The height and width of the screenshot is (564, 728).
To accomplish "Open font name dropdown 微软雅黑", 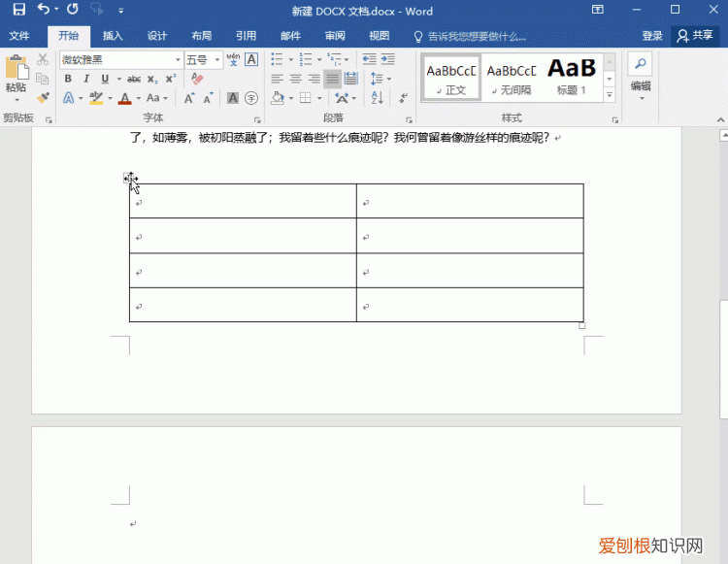I will pos(178,60).
